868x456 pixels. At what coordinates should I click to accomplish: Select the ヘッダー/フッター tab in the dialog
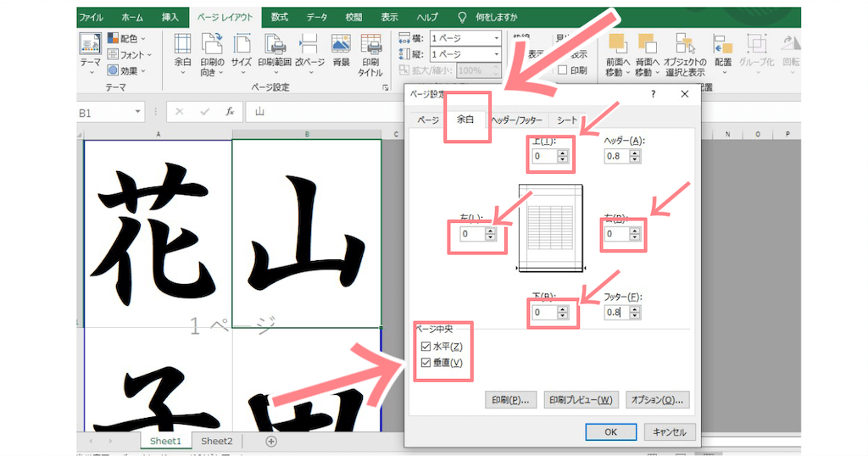point(516,120)
